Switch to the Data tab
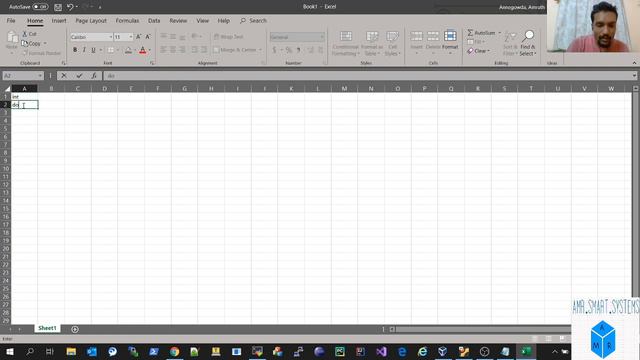The width and height of the screenshot is (640, 360). (154, 20)
